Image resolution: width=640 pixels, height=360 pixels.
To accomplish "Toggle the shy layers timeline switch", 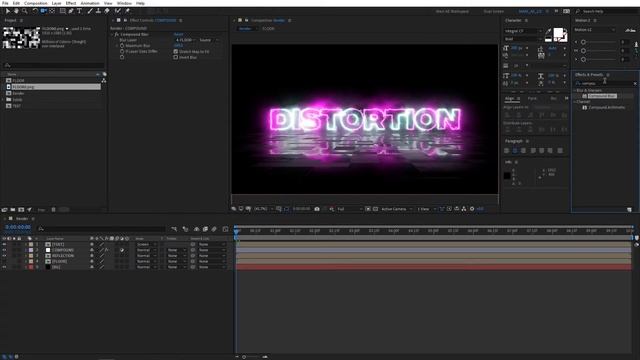I will pyautogui.click(x=196, y=229).
